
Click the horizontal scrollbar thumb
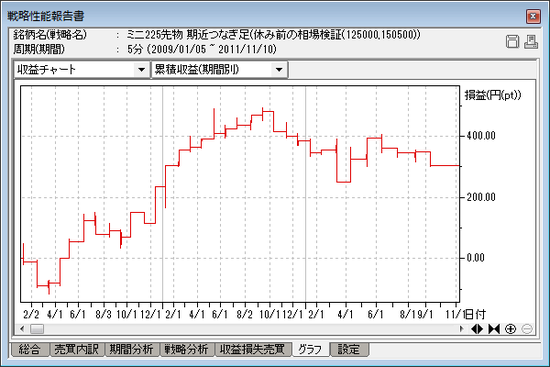(36, 329)
